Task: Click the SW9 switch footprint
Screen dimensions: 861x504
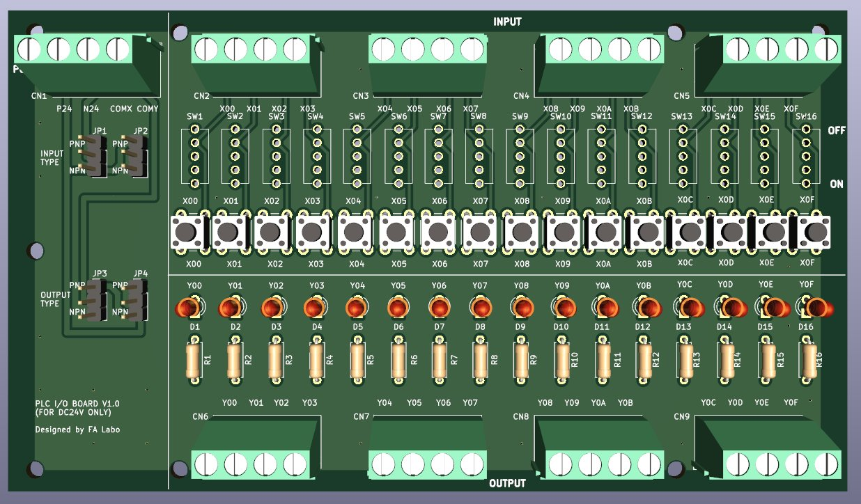Action: pyautogui.click(x=520, y=157)
